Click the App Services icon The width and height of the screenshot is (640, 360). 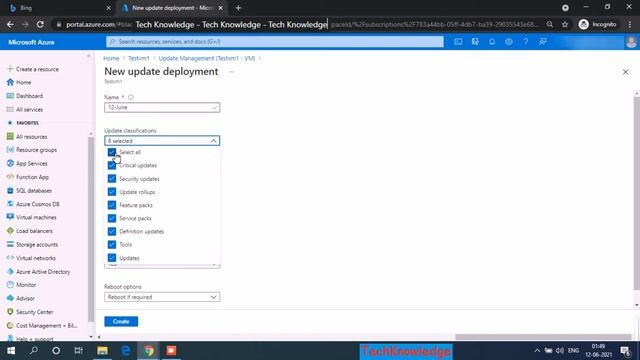(x=10, y=163)
